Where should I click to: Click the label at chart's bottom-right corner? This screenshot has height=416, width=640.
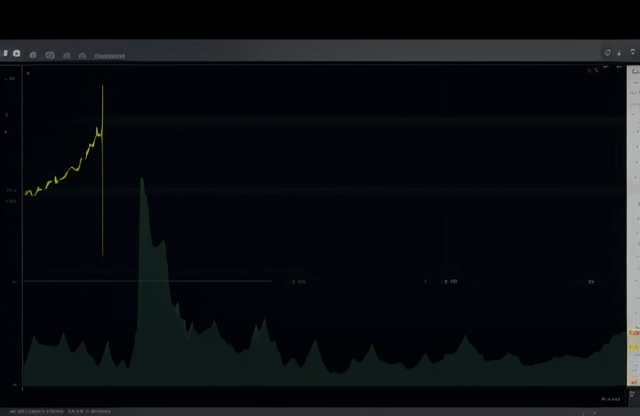point(609,399)
